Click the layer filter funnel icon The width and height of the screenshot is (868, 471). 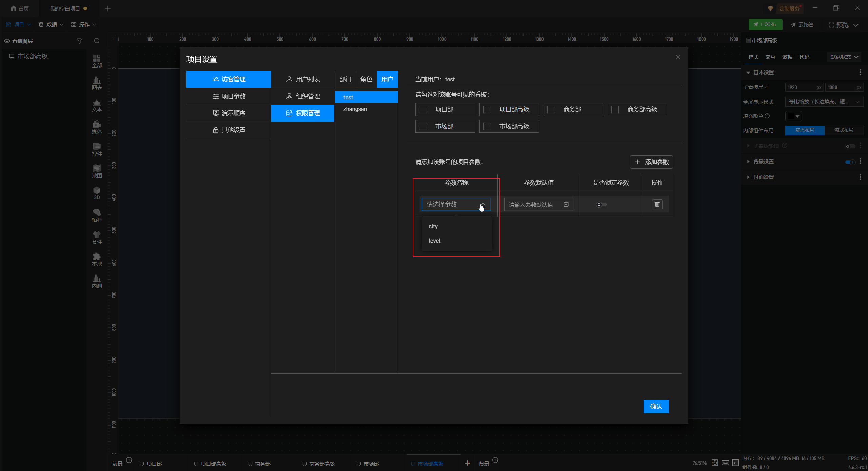(x=80, y=41)
